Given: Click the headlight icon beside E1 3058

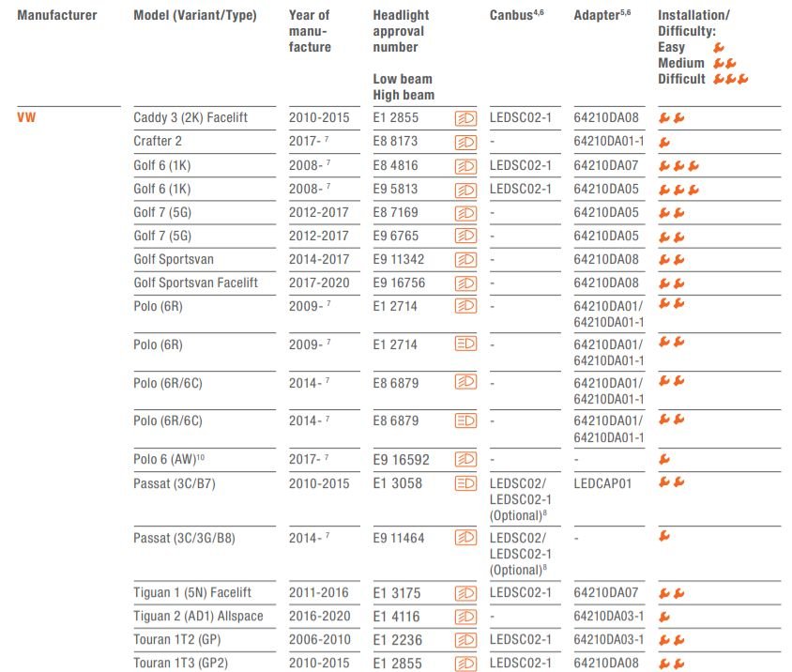Looking at the screenshot, I should [x=465, y=483].
